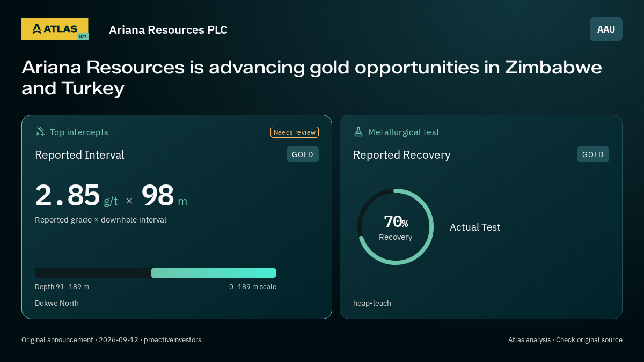Click the Top intercepts drill icon
Screen dimensions: 644x362
click(x=40, y=132)
